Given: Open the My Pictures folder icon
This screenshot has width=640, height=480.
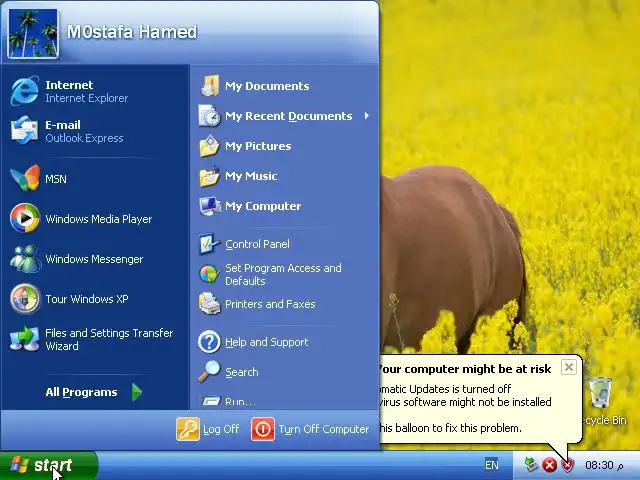Looking at the screenshot, I should click(x=210, y=146).
